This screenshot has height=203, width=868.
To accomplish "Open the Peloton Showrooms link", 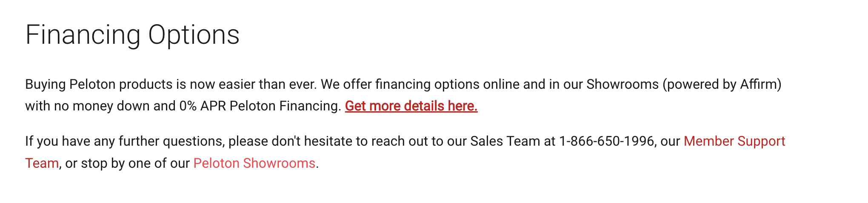I will (x=254, y=163).
